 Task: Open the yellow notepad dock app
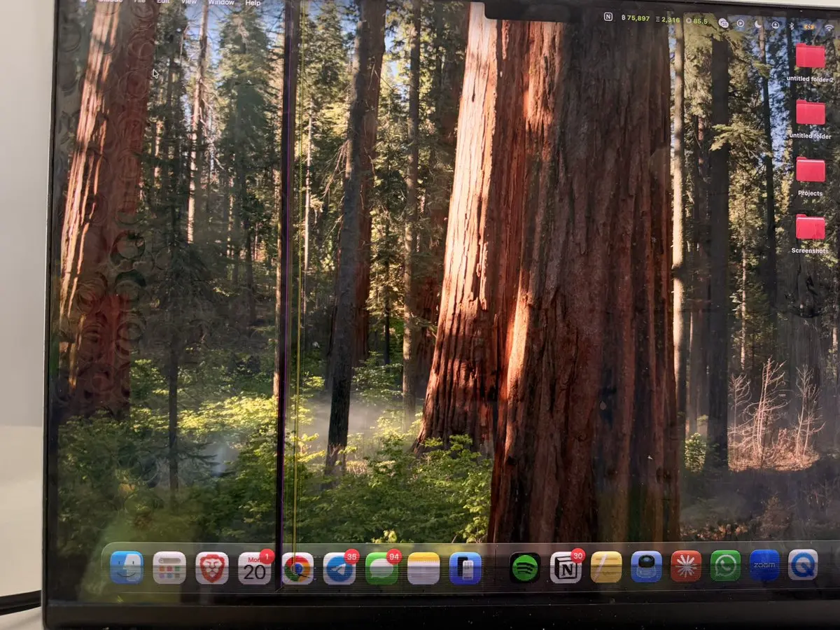click(606, 567)
